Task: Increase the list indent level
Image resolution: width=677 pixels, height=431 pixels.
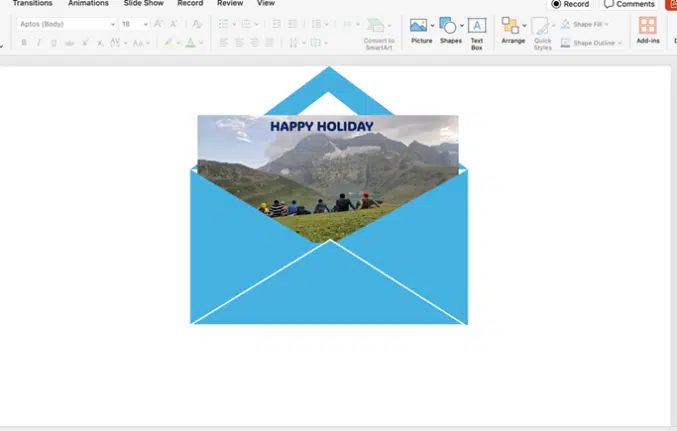Action: [292, 24]
